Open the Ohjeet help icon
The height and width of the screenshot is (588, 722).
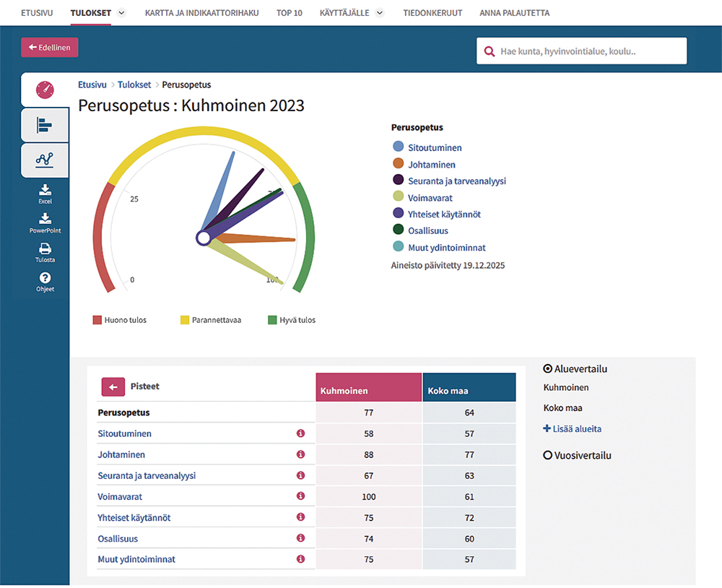(45, 281)
